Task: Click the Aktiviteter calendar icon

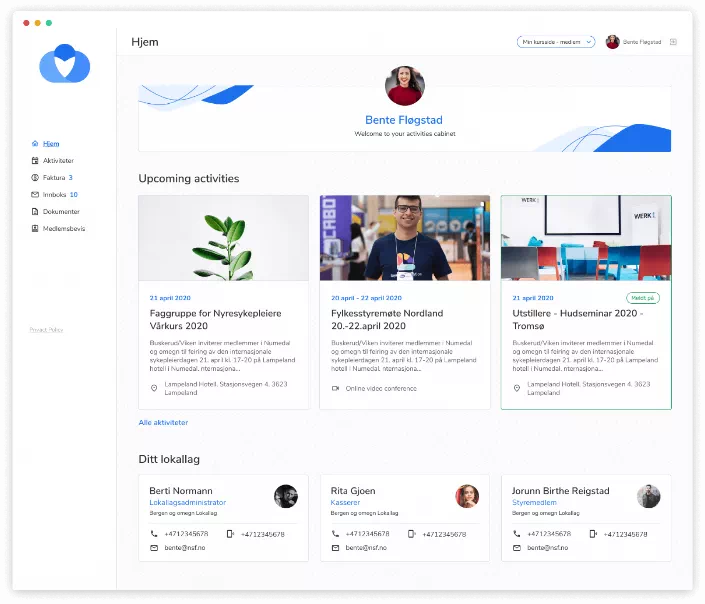Action: [35, 161]
